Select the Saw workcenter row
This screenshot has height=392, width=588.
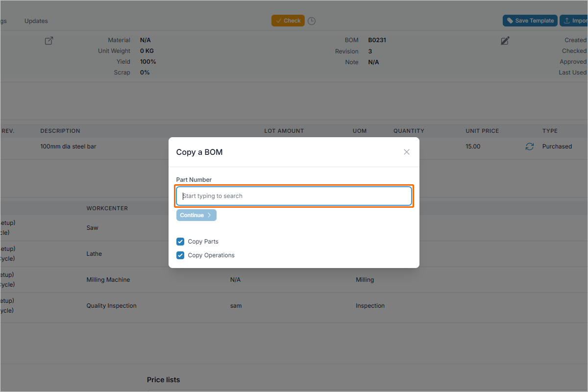point(92,228)
